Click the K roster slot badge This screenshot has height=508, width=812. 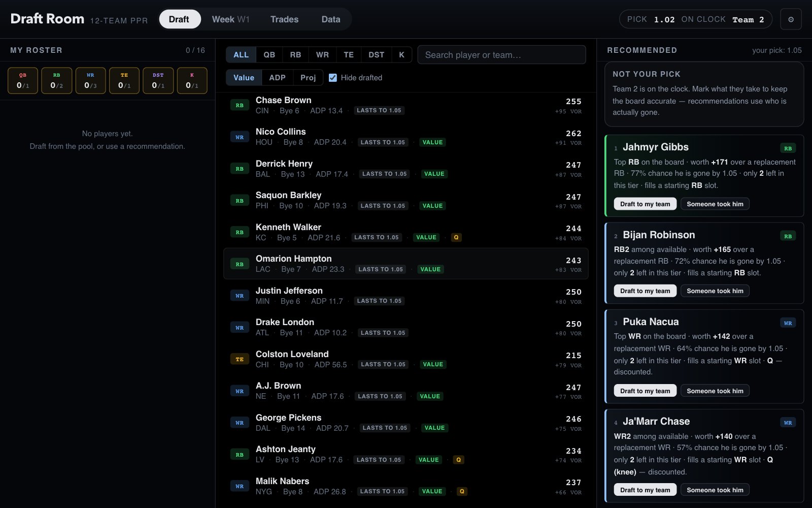click(192, 81)
